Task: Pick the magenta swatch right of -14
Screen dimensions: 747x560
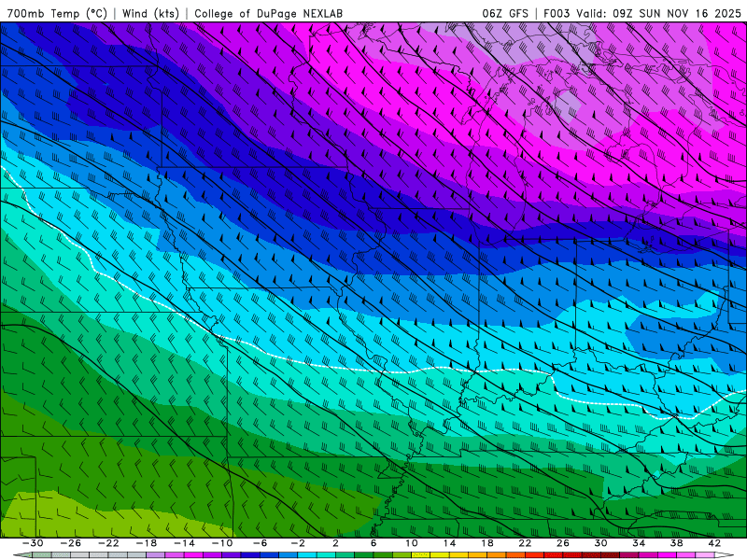Action: pyautogui.click(x=194, y=555)
